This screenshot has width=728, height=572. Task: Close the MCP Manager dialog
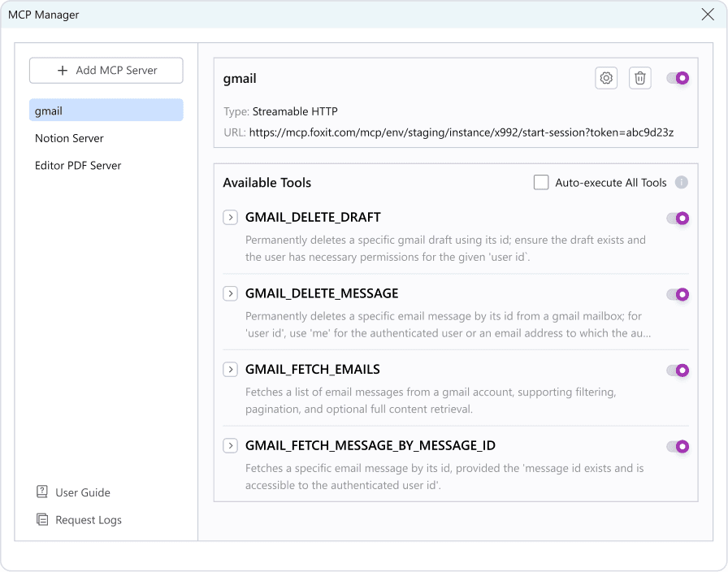pyautogui.click(x=708, y=15)
